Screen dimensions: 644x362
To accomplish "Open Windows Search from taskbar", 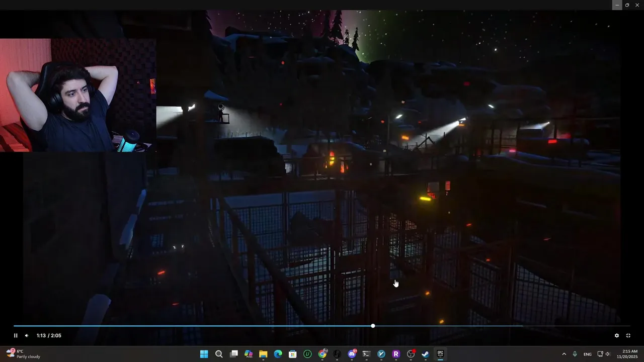I will coord(219,354).
